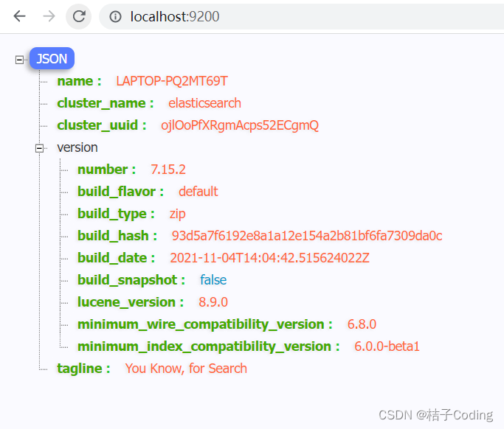Select the cluster_uuid key label
504x429 pixels.
(x=102, y=125)
